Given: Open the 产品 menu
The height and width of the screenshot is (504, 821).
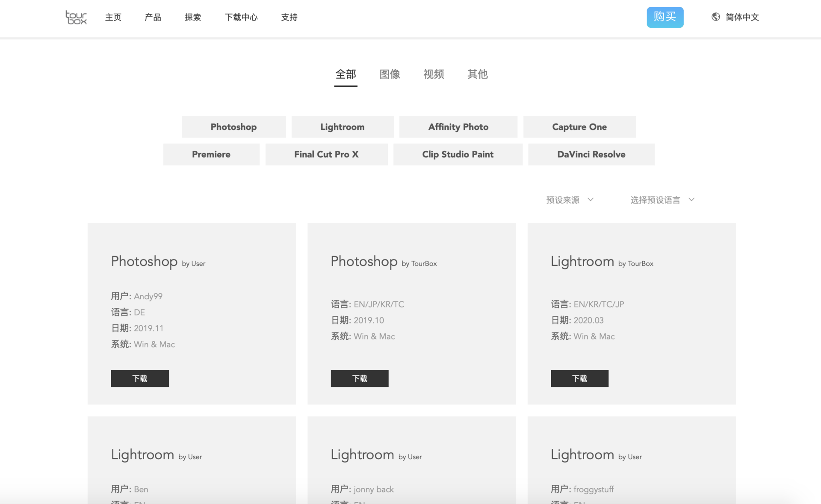Looking at the screenshot, I should coord(153,17).
